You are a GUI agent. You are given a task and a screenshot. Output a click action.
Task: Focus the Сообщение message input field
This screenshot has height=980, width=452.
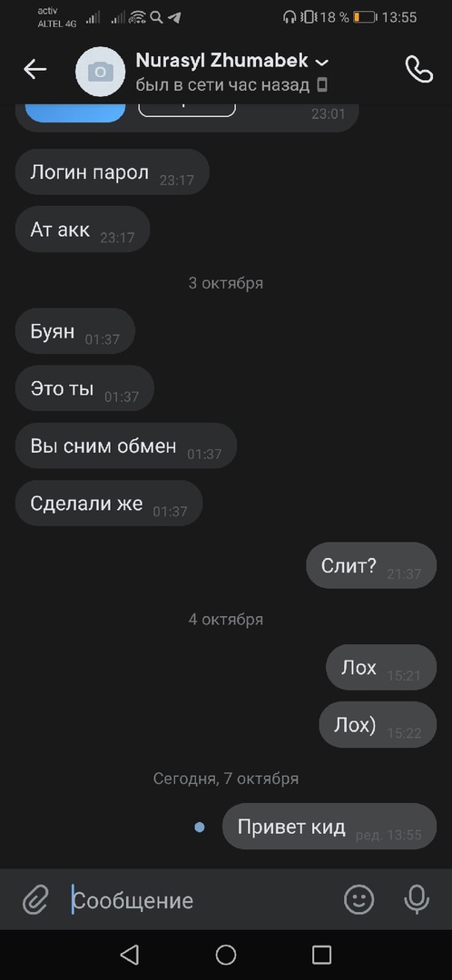pos(200,900)
